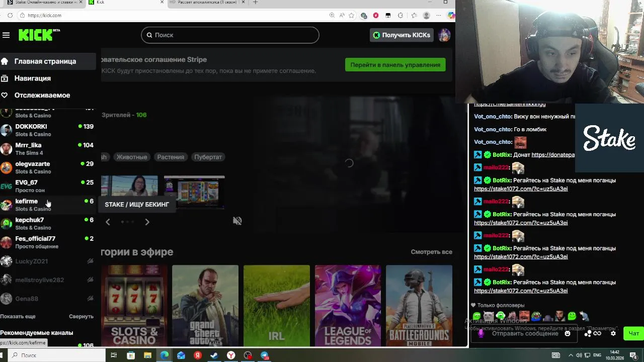
Task: Show more channels with Показать еще
Action: pyautogui.click(x=18, y=316)
